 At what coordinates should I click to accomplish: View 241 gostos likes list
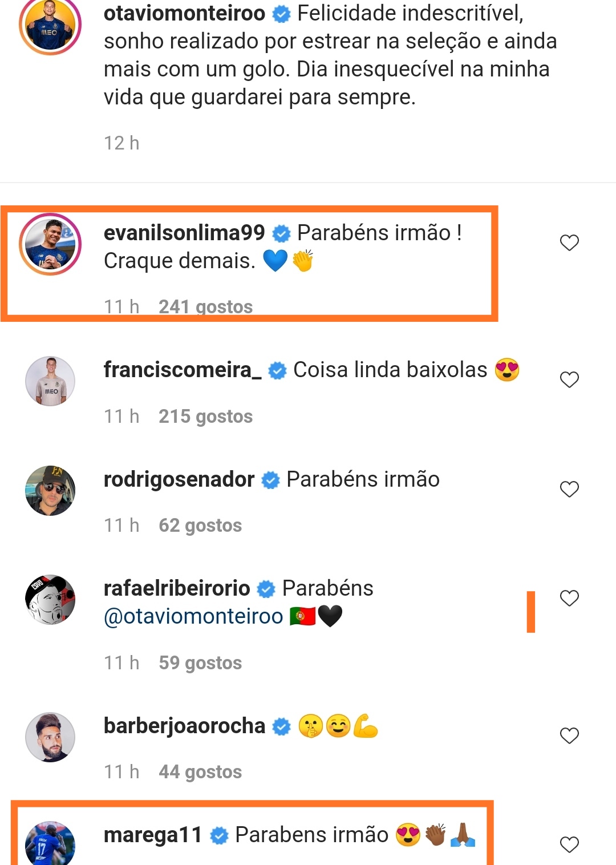pos(205,307)
